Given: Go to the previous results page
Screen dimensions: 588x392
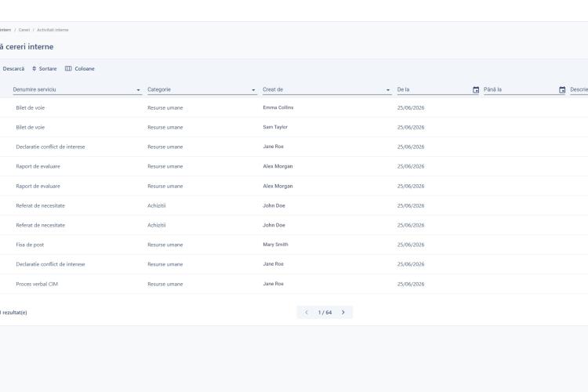Looking at the screenshot, I should pos(307,312).
